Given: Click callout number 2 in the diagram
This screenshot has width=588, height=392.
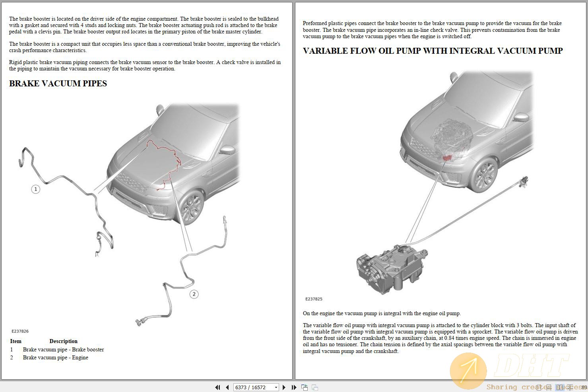Looking at the screenshot, I should tap(194, 294).
